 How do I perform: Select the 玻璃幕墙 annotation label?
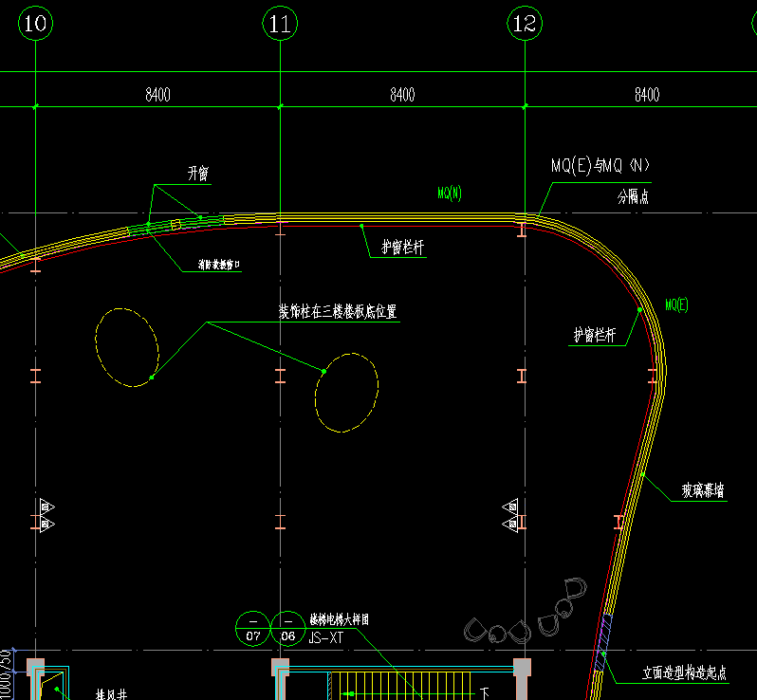pos(703,490)
